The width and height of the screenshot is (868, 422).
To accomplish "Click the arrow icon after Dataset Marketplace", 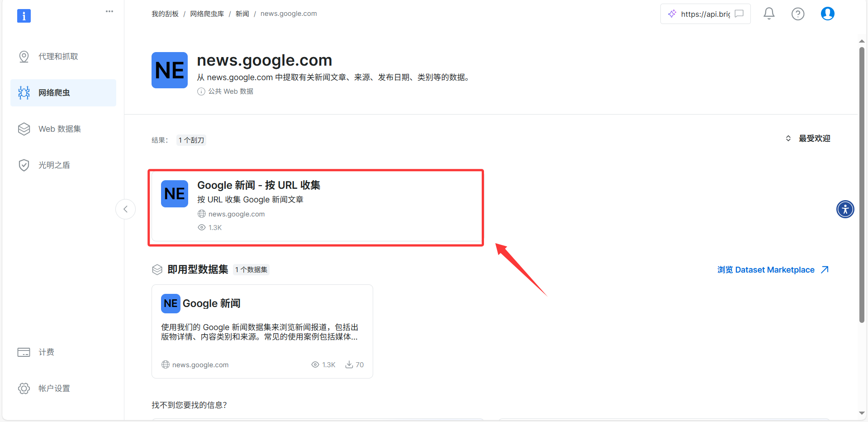I will click(825, 270).
